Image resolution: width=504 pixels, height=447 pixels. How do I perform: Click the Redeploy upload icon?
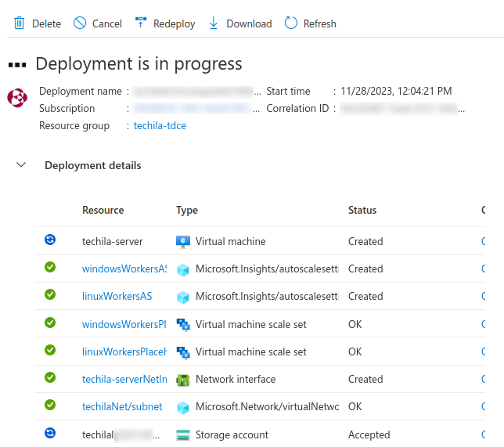(x=141, y=23)
